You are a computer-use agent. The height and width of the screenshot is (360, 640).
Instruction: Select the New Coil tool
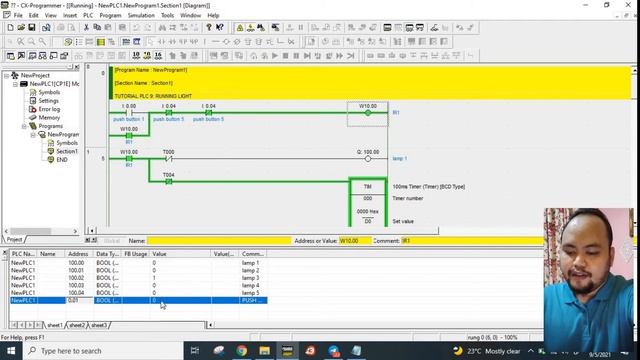click(x=226, y=42)
